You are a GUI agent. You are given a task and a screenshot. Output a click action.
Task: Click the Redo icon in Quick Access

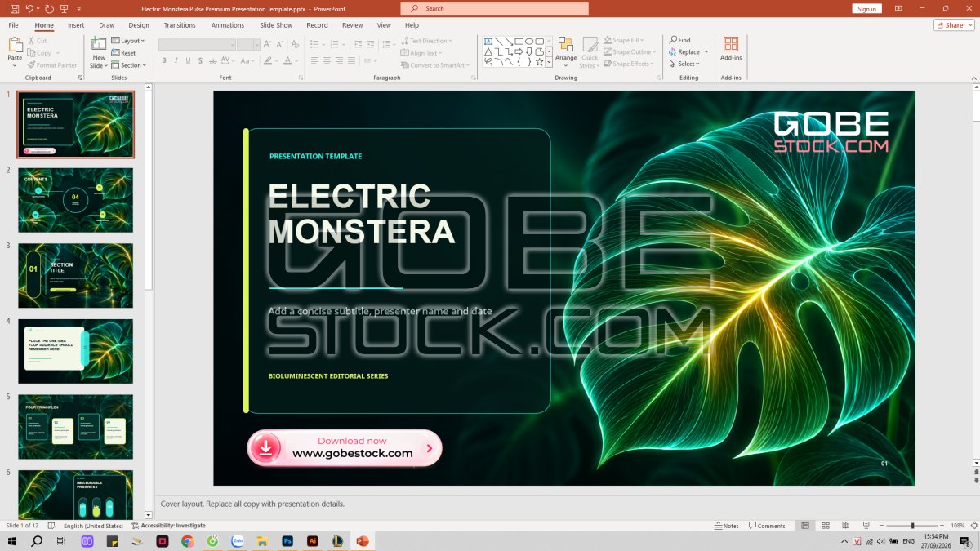(x=50, y=8)
